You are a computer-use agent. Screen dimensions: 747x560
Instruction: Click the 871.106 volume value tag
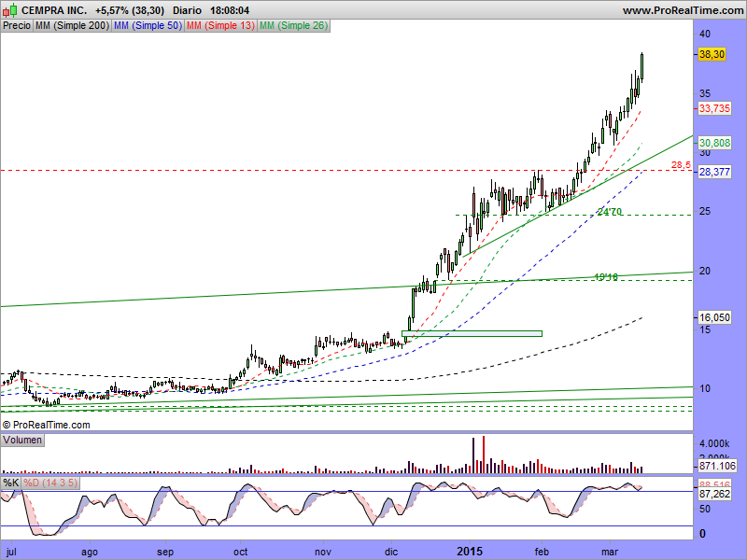pyautogui.click(x=717, y=466)
